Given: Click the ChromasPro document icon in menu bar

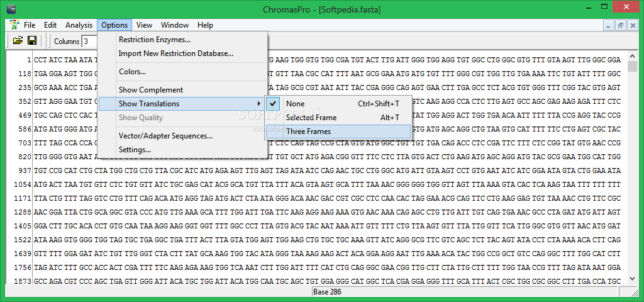Looking at the screenshot, I should coord(14,25).
